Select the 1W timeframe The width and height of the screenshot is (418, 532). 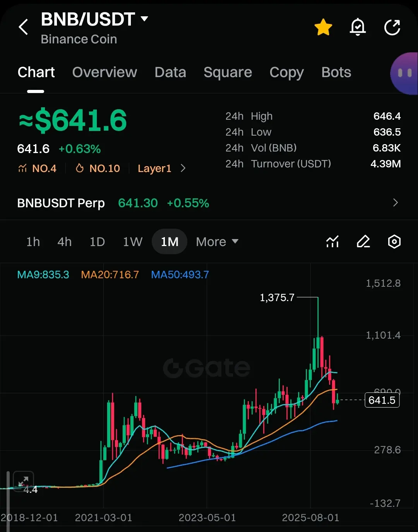click(x=133, y=242)
